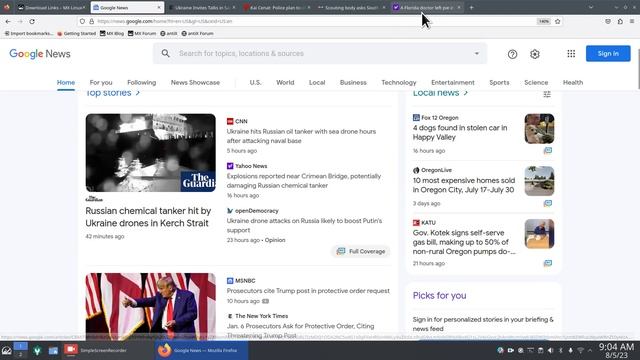Switch to A Florida doctor tab
This screenshot has width=640, height=360.
pyautogui.click(x=427, y=7)
